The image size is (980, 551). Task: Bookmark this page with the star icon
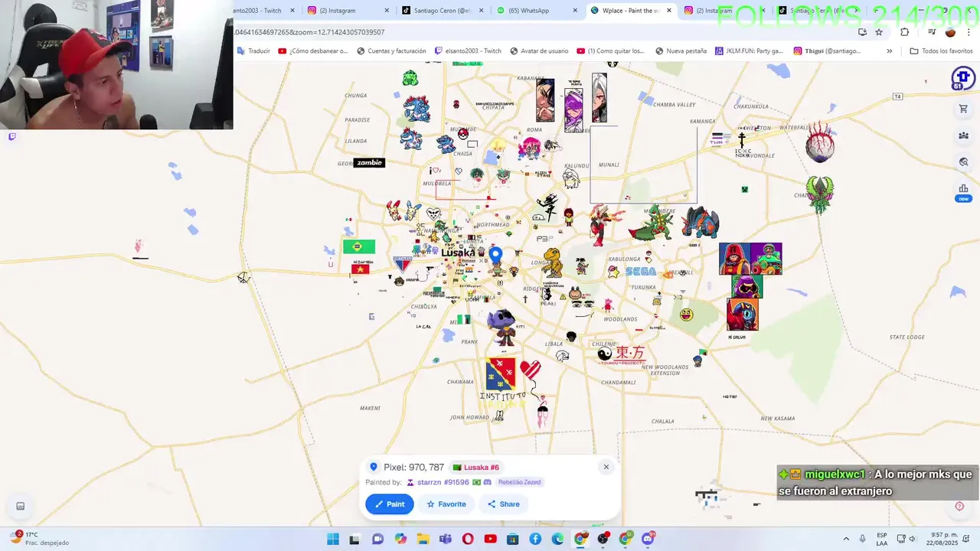[x=879, y=32]
